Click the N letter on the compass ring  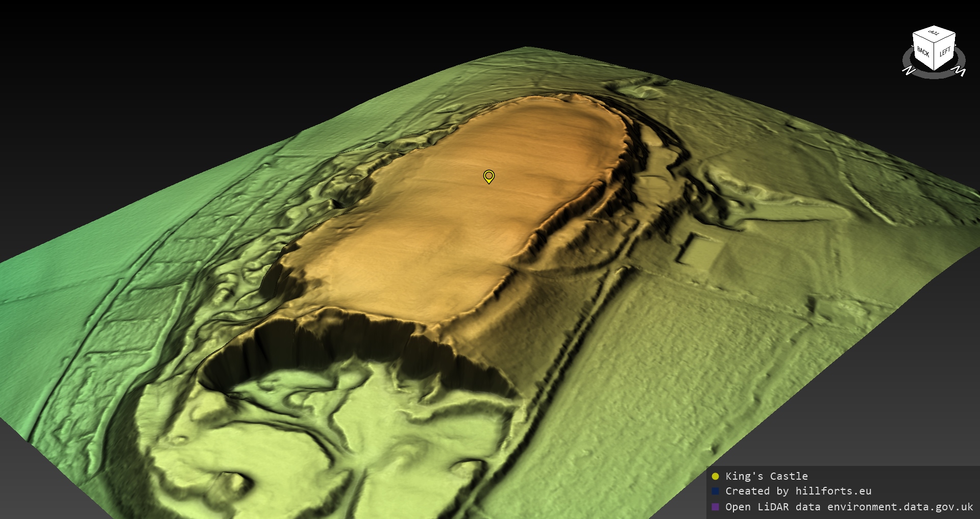tap(909, 70)
